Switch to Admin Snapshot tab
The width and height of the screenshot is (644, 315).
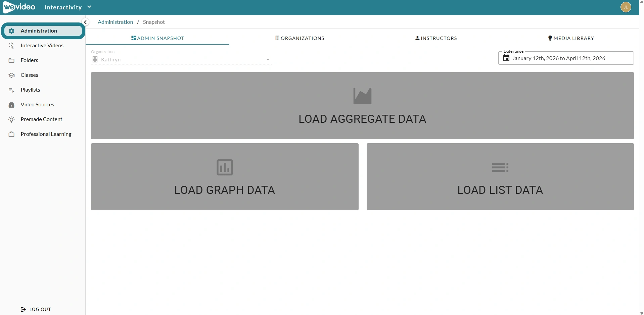[x=157, y=38]
